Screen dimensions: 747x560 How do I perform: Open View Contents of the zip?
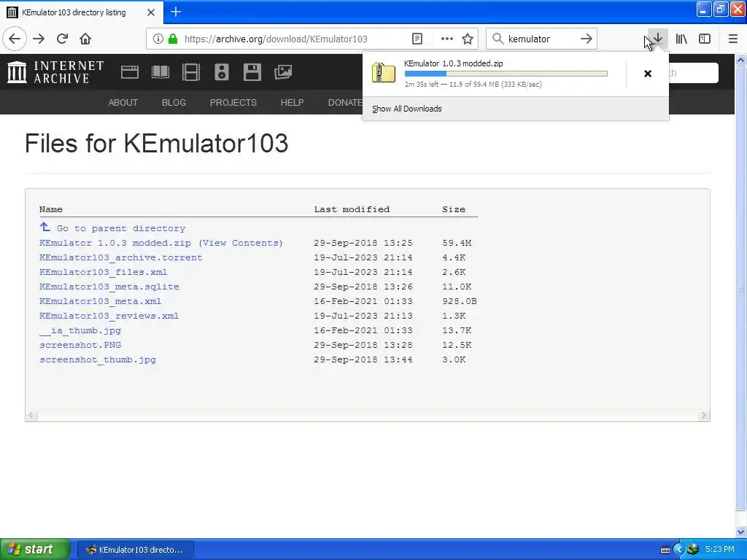pyautogui.click(x=241, y=243)
